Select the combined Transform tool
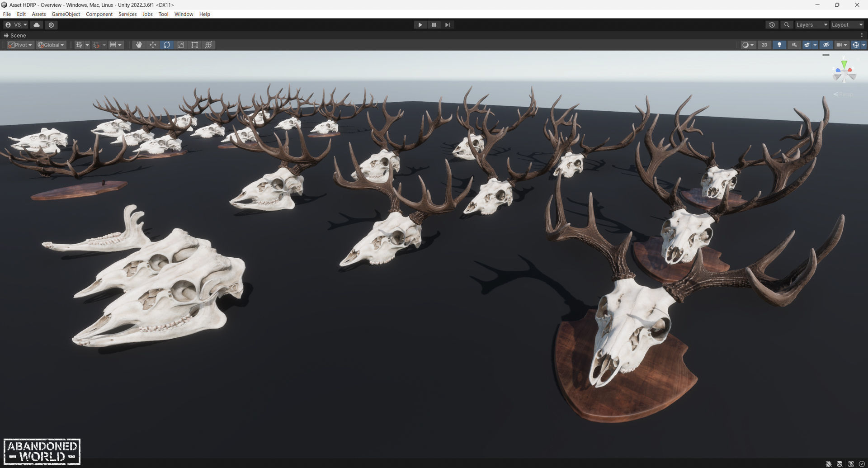Screen dimensions: 868x468 point(209,45)
